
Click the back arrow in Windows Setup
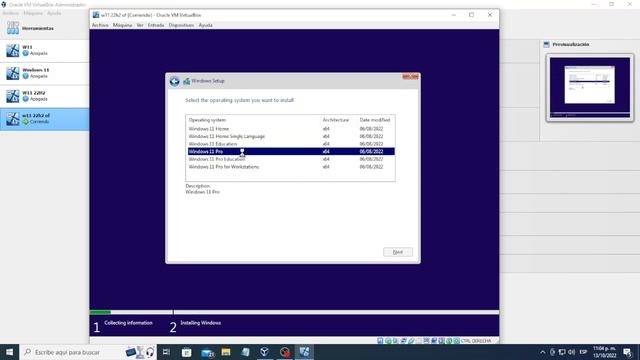tap(174, 81)
